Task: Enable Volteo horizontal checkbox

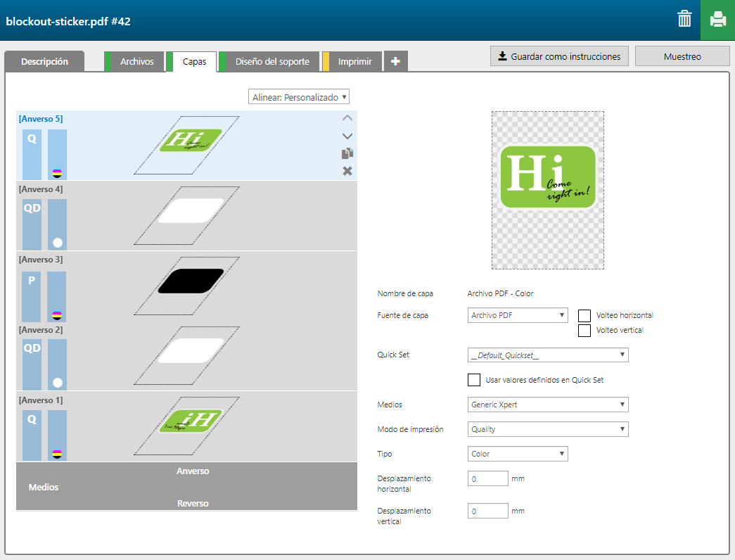Action: [584, 315]
